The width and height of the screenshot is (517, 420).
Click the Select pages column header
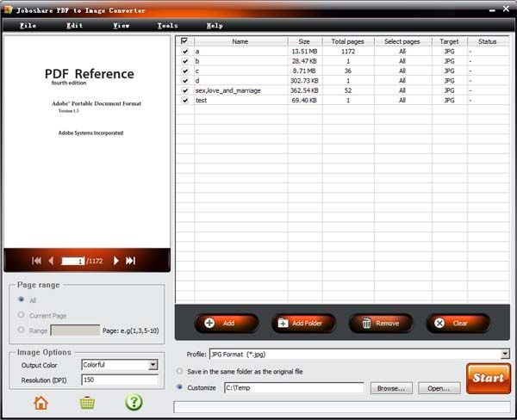[402, 41]
